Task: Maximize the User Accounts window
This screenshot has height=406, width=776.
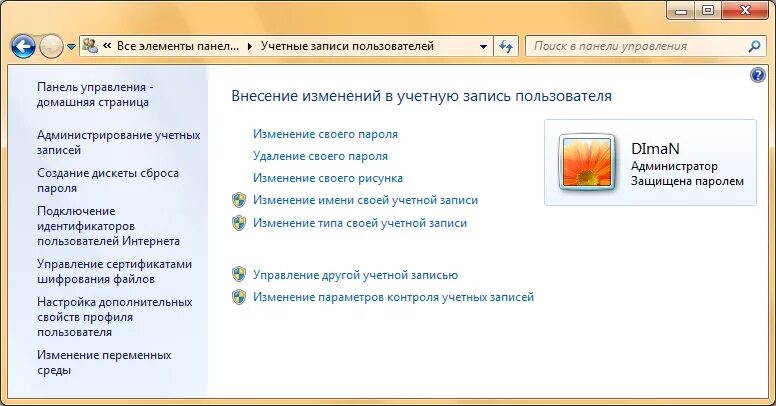Action: [708, 9]
